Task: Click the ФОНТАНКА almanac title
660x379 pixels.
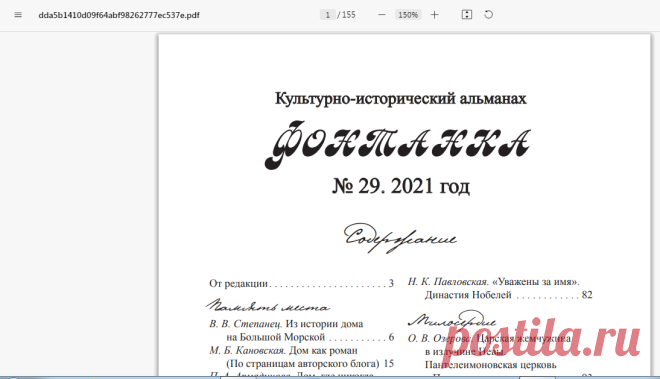Action: click(x=397, y=144)
